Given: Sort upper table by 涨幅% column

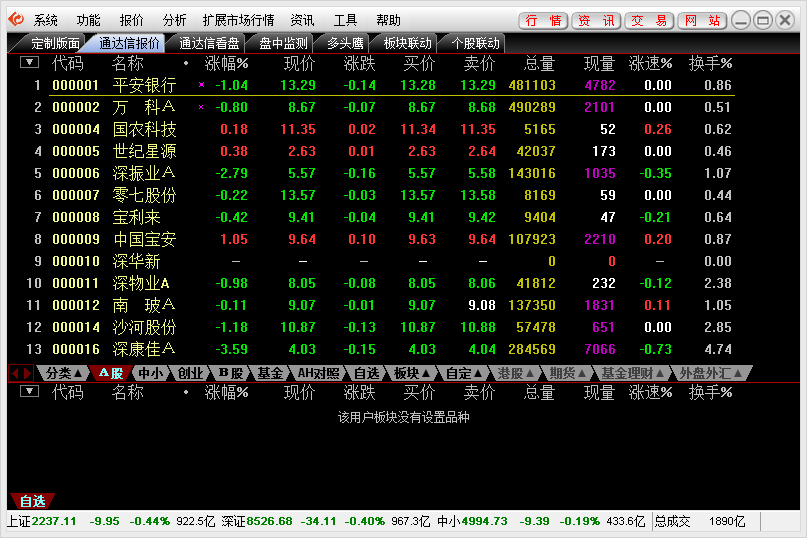Looking at the screenshot, I should click(226, 63).
